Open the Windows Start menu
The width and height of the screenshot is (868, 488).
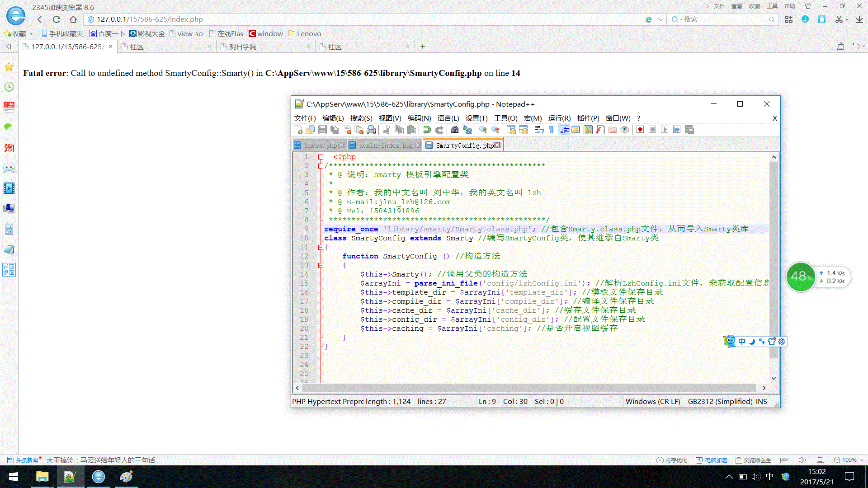coord(14,477)
